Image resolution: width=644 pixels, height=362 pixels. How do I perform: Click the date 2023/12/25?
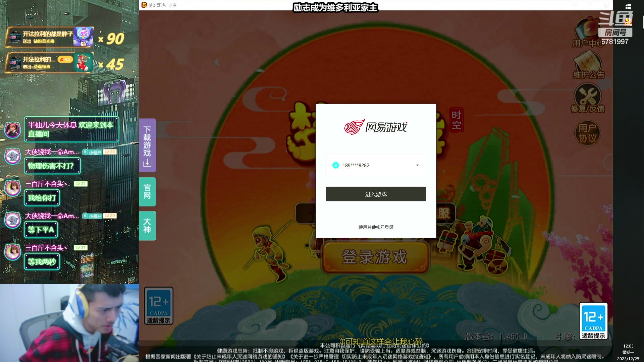(628, 359)
